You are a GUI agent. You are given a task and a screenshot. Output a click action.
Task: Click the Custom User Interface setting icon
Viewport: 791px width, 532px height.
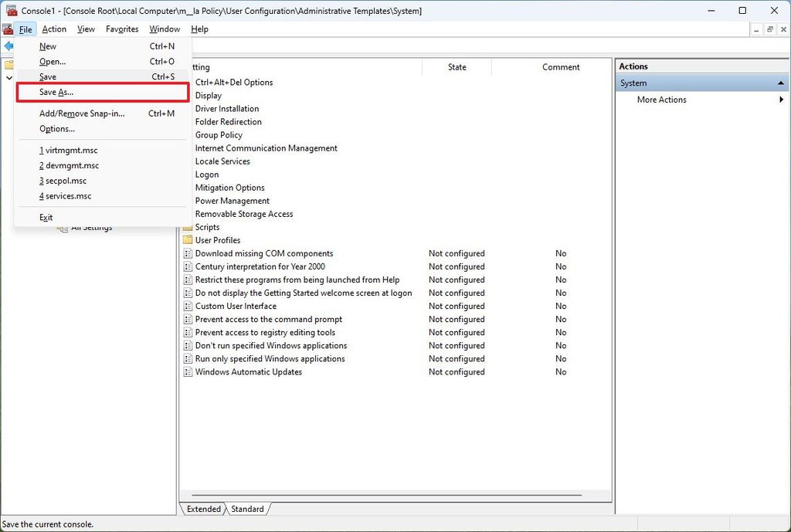click(x=187, y=306)
